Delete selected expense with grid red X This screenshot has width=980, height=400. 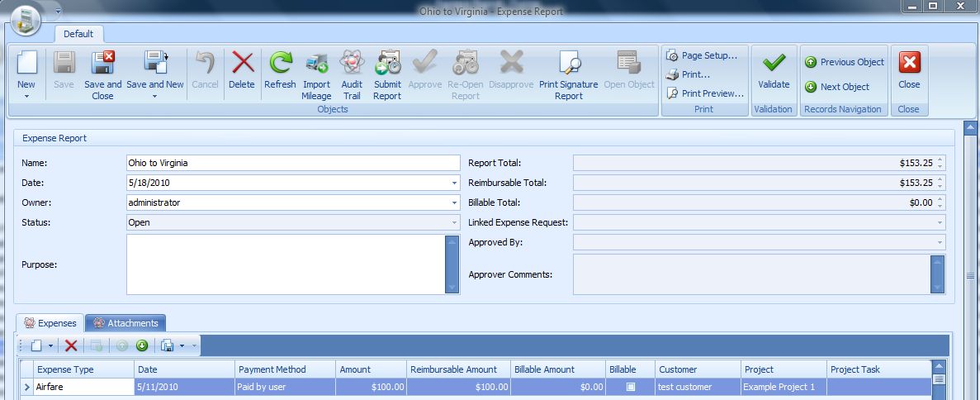pyautogui.click(x=71, y=345)
